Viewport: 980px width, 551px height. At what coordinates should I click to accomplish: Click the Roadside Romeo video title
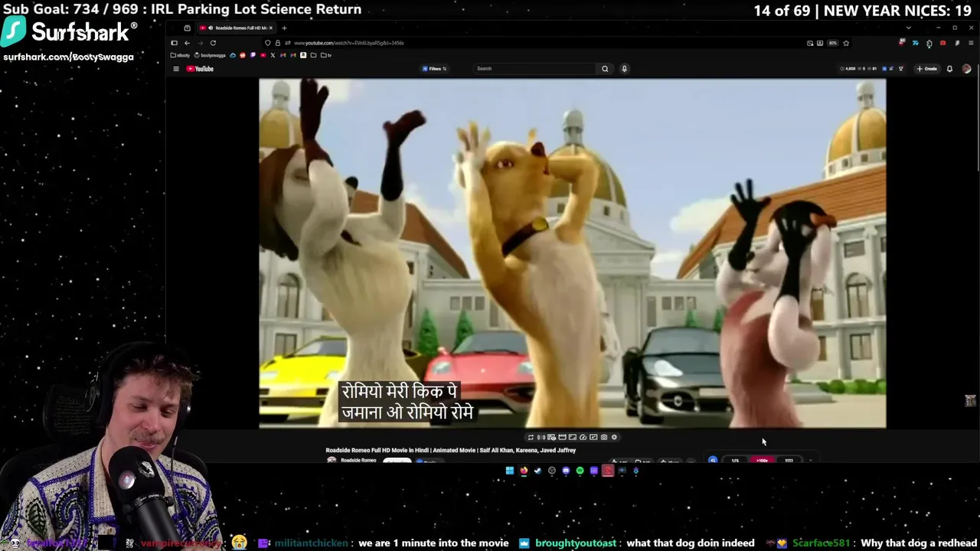451,450
